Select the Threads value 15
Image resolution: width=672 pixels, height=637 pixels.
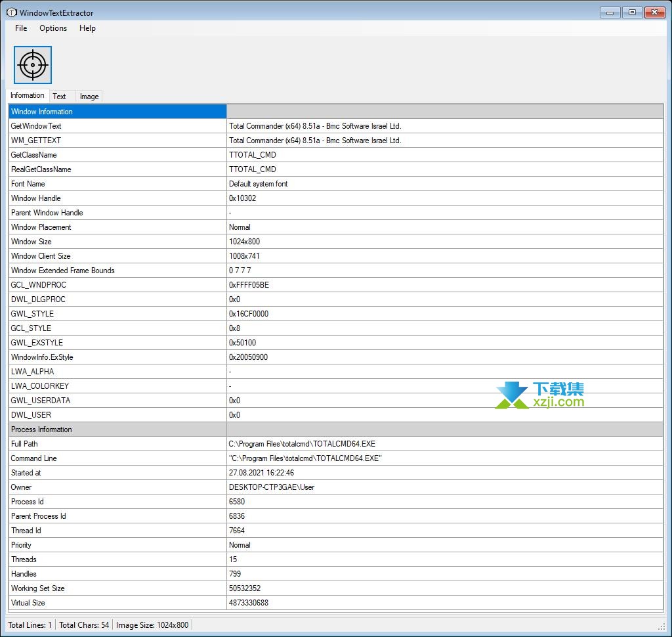coord(233,560)
